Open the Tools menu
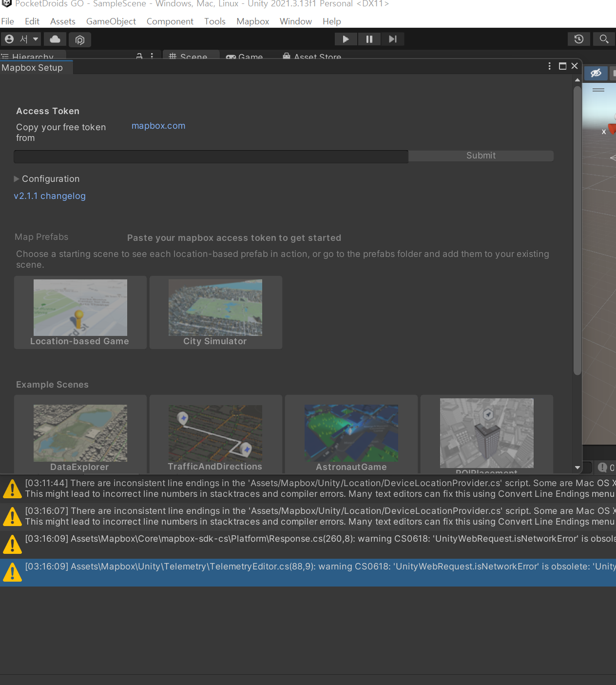The image size is (616, 685). [x=215, y=21]
